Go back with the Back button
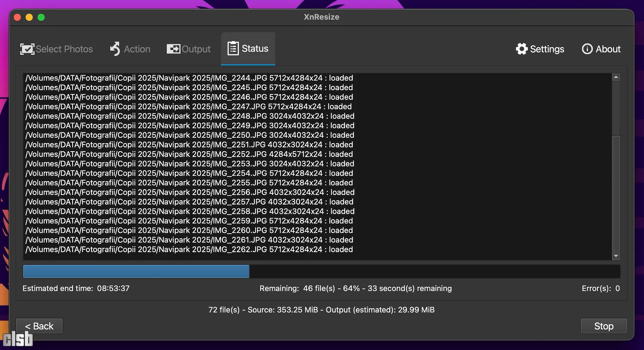Screen dimensions: 644x350 pos(39,326)
